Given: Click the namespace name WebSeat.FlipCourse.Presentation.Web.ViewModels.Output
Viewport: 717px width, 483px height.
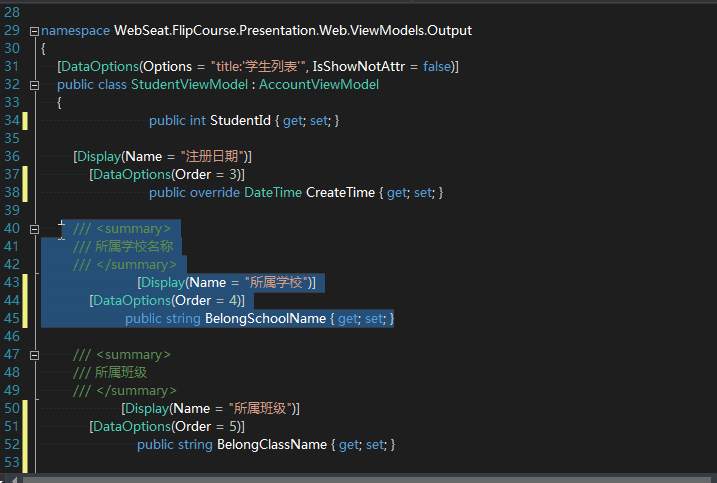Looking at the screenshot, I should pyautogui.click(x=293, y=31).
